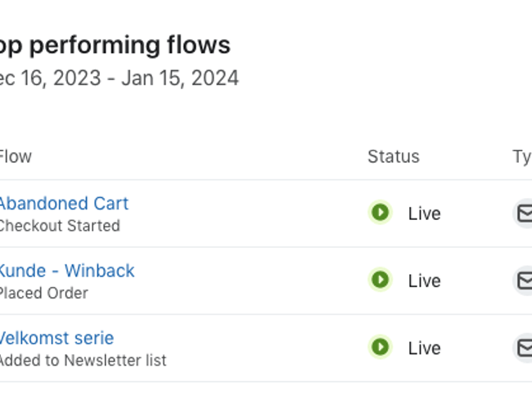This screenshot has width=532, height=409.
Task: Click the Top performing flows heading
Action: pos(115,44)
